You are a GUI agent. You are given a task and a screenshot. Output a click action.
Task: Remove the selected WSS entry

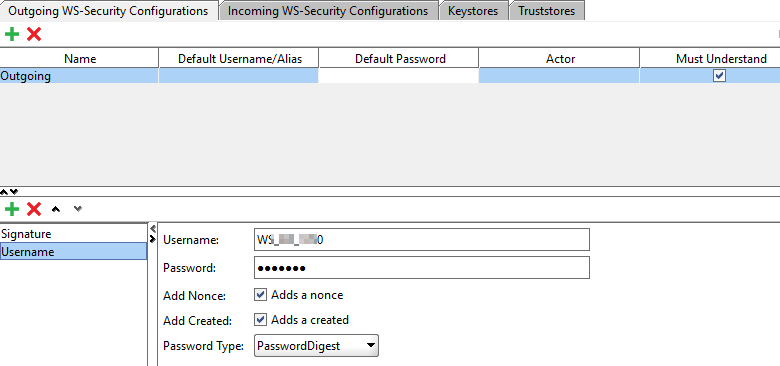(x=34, y=209)
